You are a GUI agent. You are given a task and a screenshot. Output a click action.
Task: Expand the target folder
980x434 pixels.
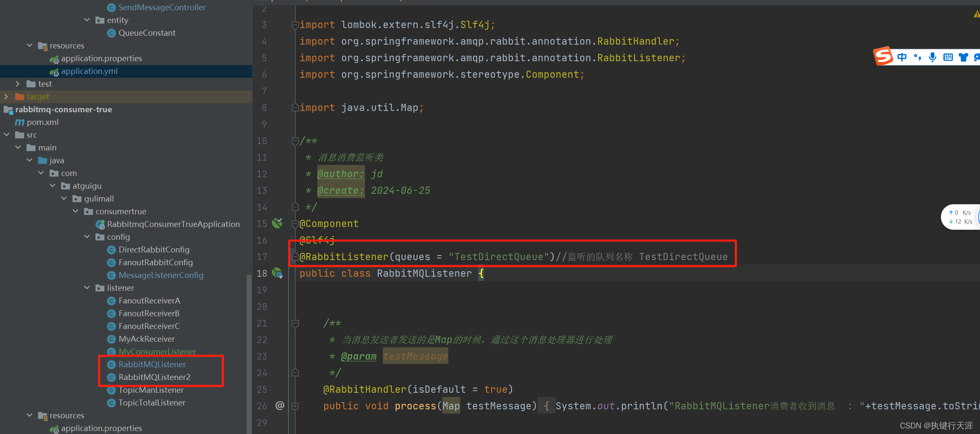(x=6, y=96)
